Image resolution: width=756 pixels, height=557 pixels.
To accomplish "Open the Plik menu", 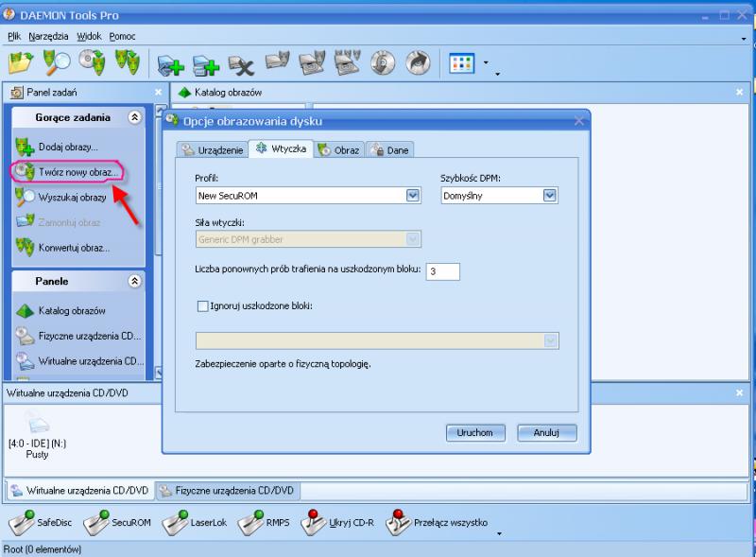I will [14, 36].
